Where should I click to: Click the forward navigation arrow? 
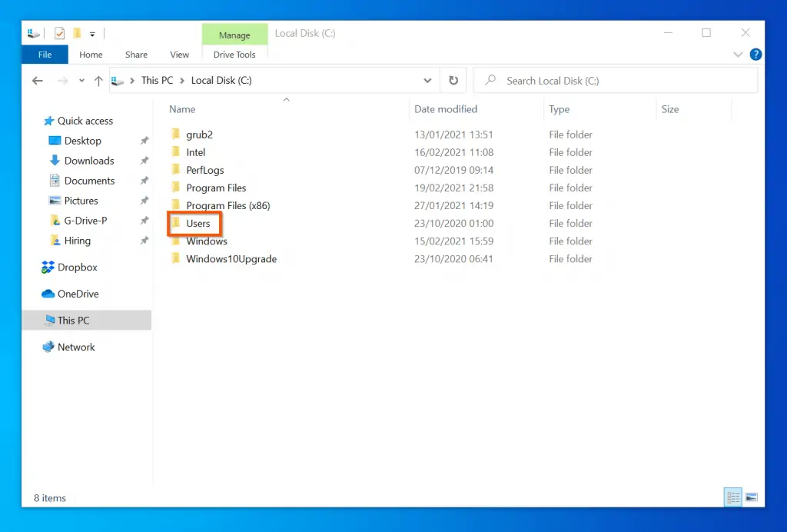pyautogui.click(x=62, y=81)
